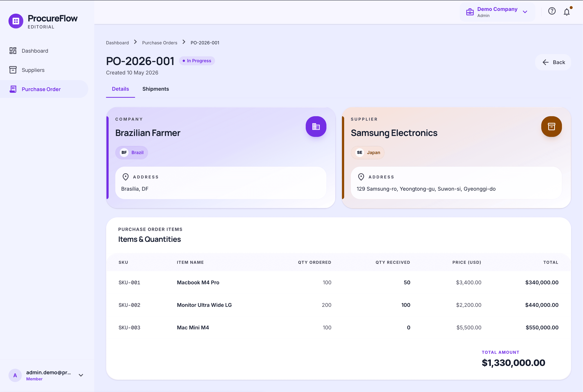Click the purple company building icon
Image resolution: width=583 pixels, height=392 pixels.
coord(316,127)
